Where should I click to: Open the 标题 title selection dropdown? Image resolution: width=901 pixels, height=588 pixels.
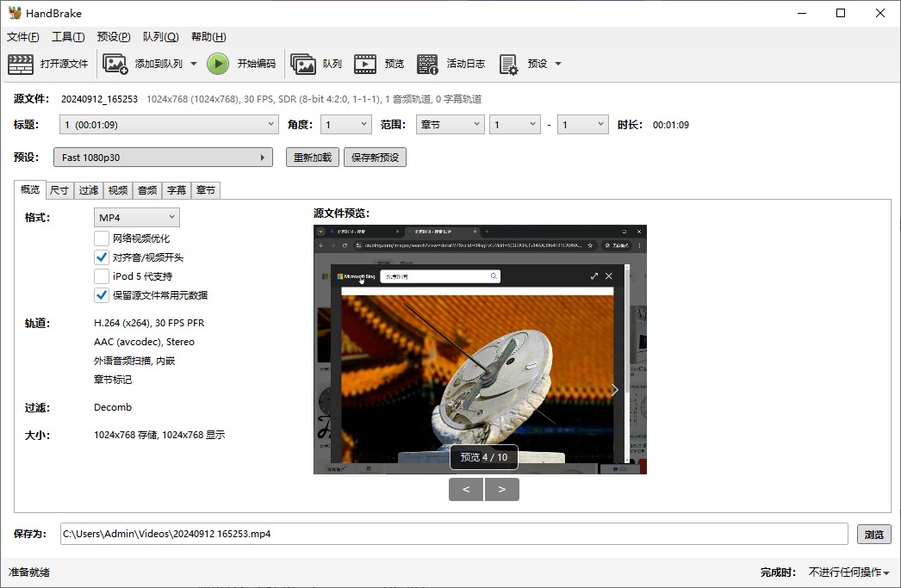[x=168, y=125]
